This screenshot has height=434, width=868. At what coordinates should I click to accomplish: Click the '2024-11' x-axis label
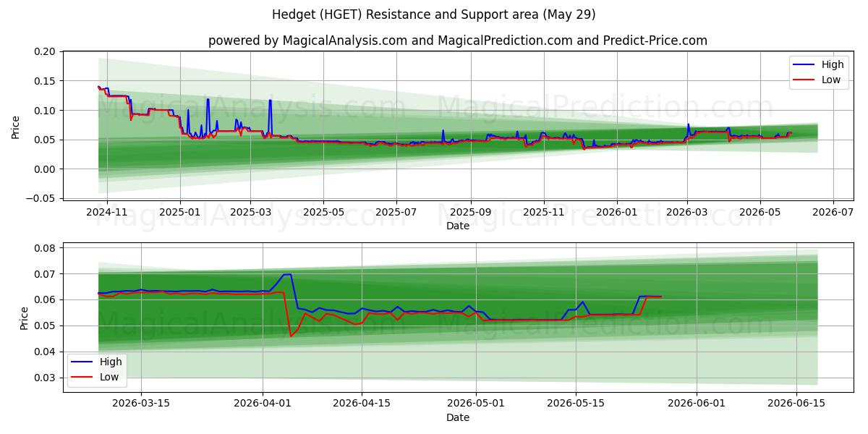click(x=107, y=213)
